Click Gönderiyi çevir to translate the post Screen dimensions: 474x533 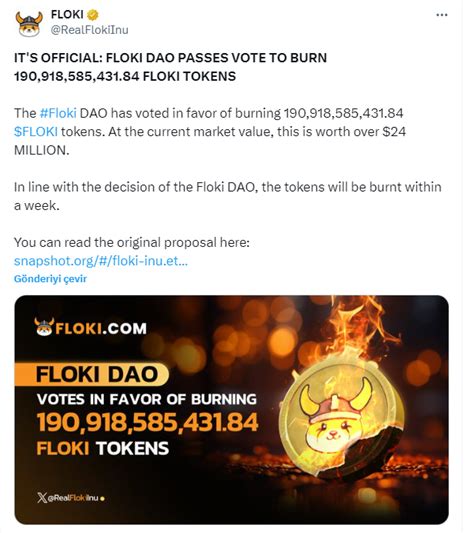point(50,279)
